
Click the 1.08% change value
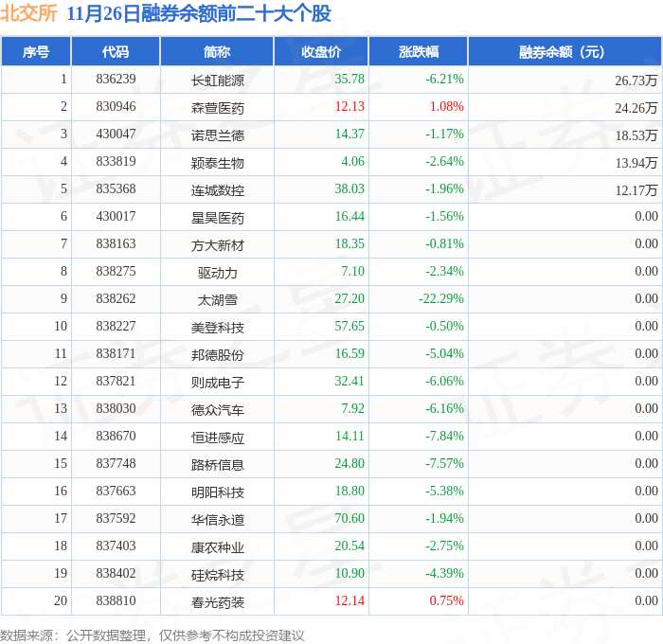tap(446, 107)
